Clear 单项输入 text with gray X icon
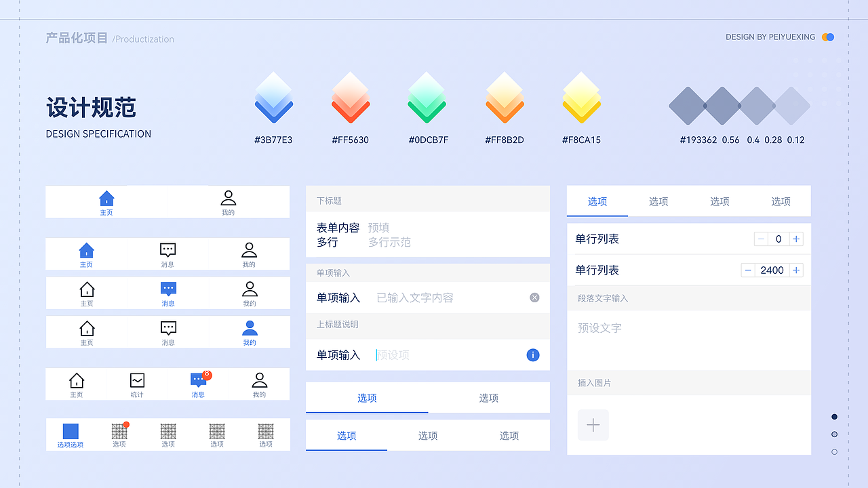 point(534,298)
